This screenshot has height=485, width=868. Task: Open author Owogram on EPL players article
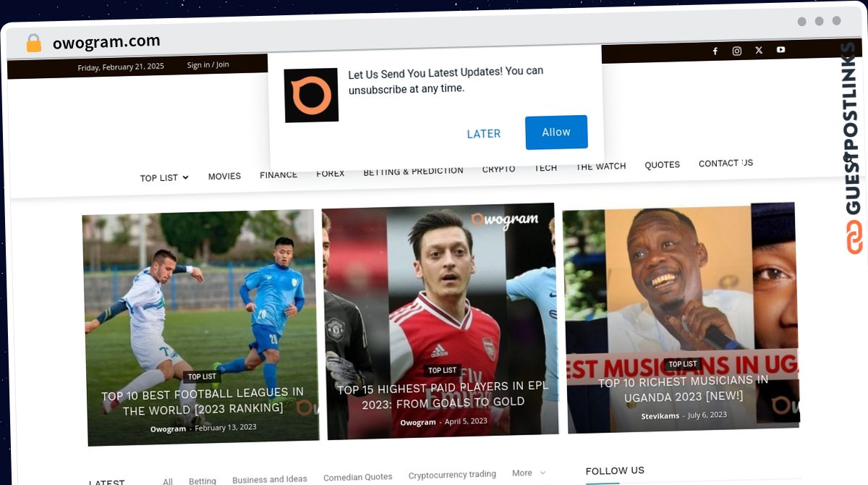coord(418,422)
